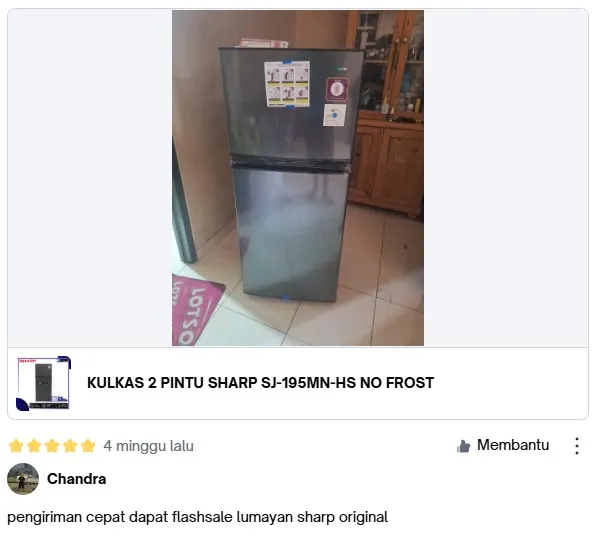The image size is (597, 549).
Task: Click the review text about flashsale
Action: [x=198, y=517]
